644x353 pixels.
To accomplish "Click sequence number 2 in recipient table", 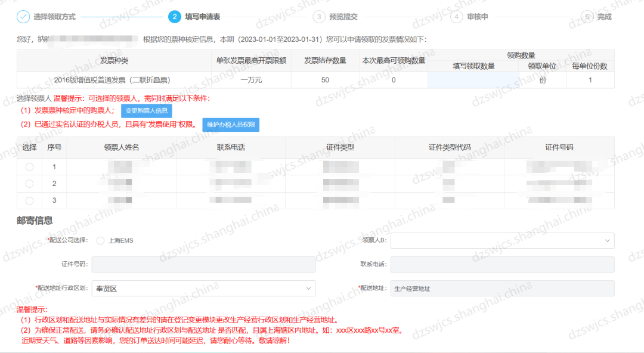I will [54, 184].
